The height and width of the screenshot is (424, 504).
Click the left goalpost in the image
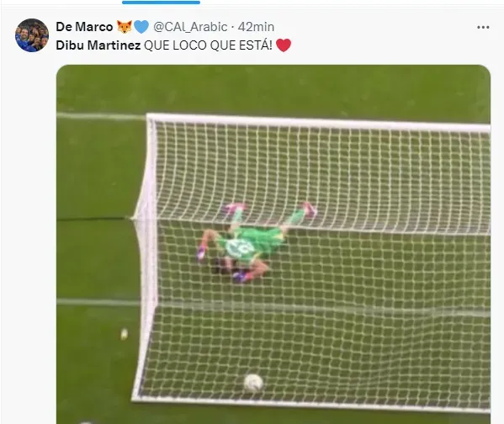pos(146,256)
